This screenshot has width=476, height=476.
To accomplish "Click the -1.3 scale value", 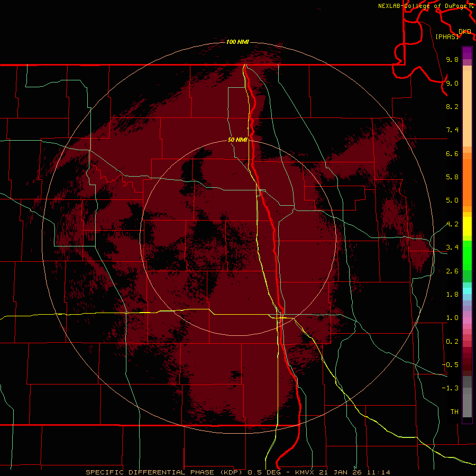I will click(x=450, y=388).
